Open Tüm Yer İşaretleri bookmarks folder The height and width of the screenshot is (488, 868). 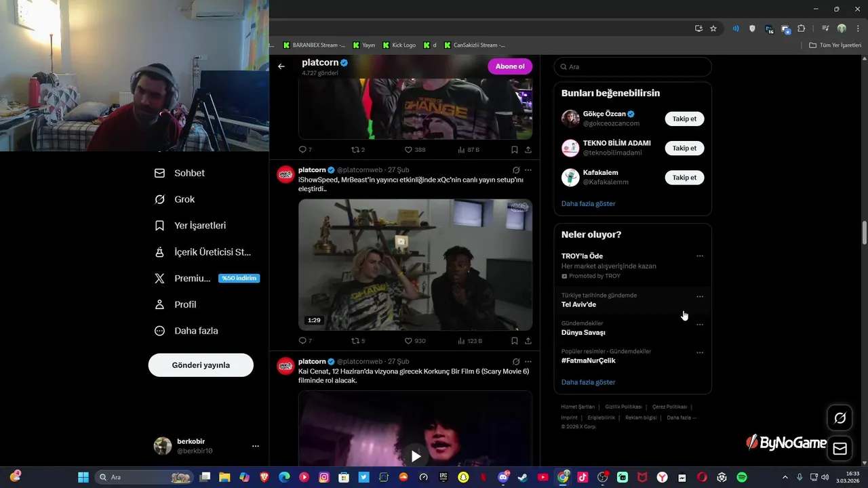point(835,45)
